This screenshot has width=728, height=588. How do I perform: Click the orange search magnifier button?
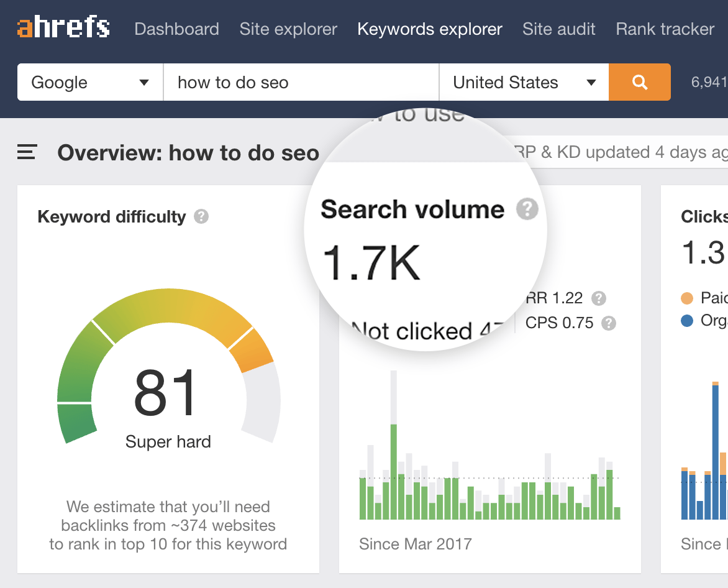(639, 82)
